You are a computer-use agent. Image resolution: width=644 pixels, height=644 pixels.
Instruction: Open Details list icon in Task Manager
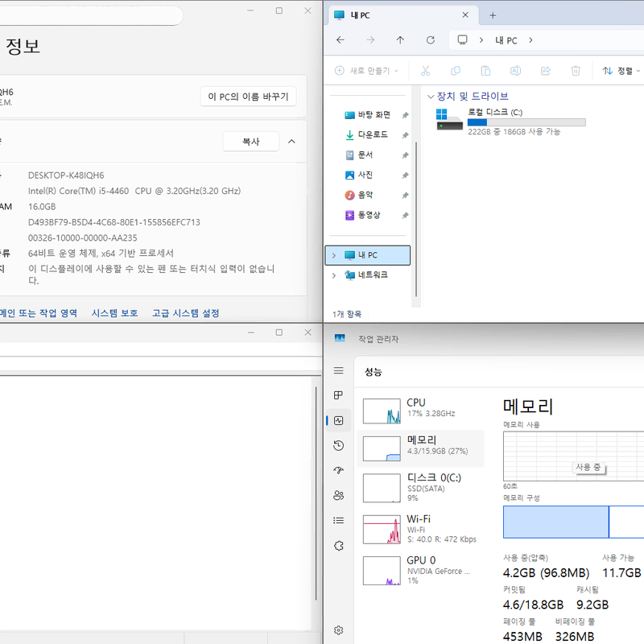(338, 520)
